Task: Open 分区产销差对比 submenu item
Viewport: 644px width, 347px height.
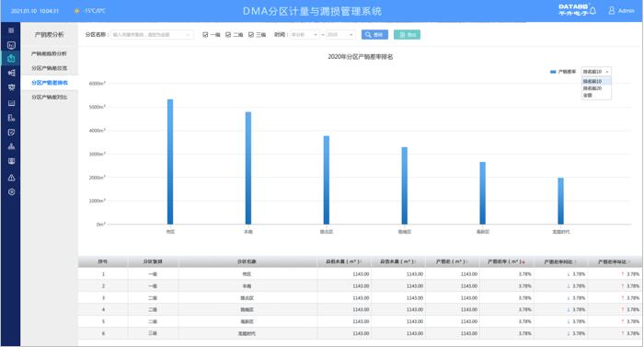Action: pyautogui.click(x=50, y=97)
